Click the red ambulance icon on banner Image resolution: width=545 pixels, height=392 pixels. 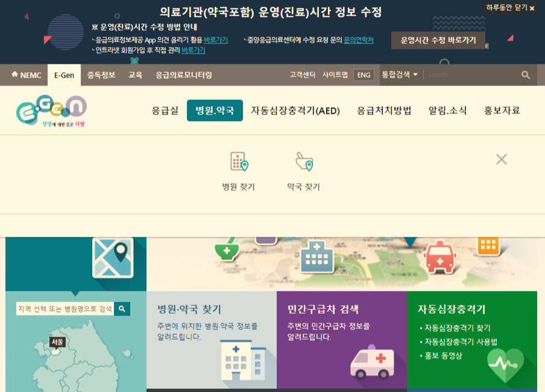click(x=440, y=257)
